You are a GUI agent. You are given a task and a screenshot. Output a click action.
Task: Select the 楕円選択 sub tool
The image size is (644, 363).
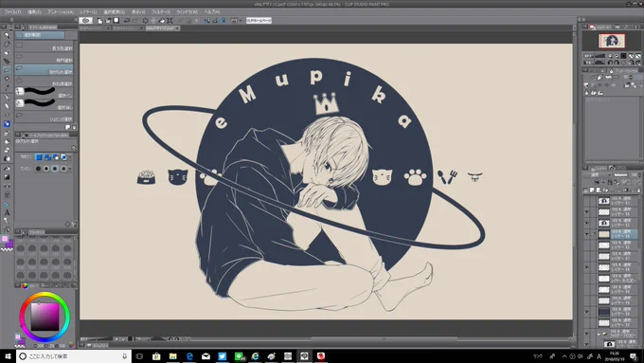point(44,59)
